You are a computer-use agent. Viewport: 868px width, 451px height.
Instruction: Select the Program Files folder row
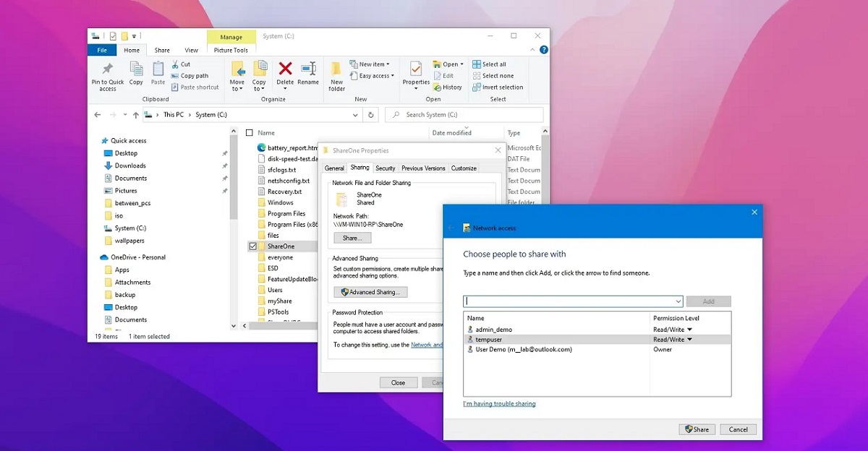pyautogui.click(x=286, y=213)
